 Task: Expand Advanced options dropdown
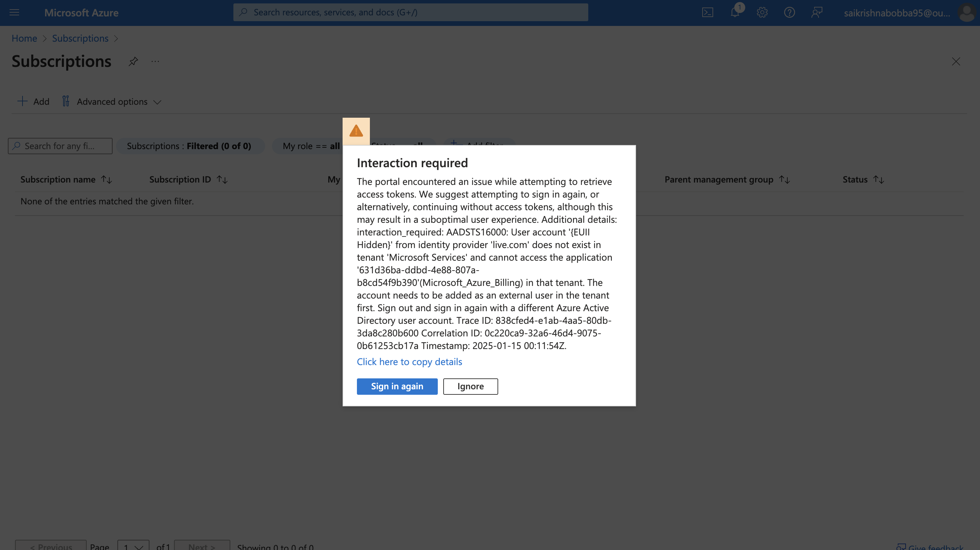(112, 102)
